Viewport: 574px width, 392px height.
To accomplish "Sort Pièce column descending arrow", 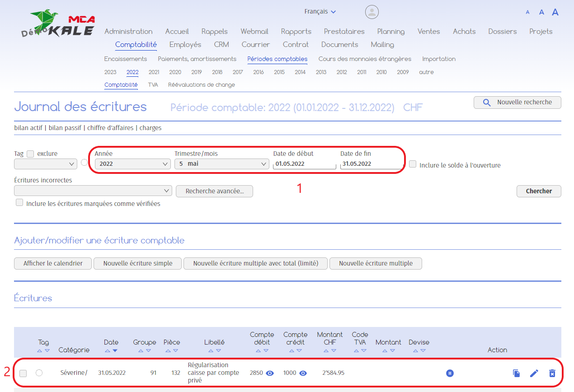I will [176, 350].
